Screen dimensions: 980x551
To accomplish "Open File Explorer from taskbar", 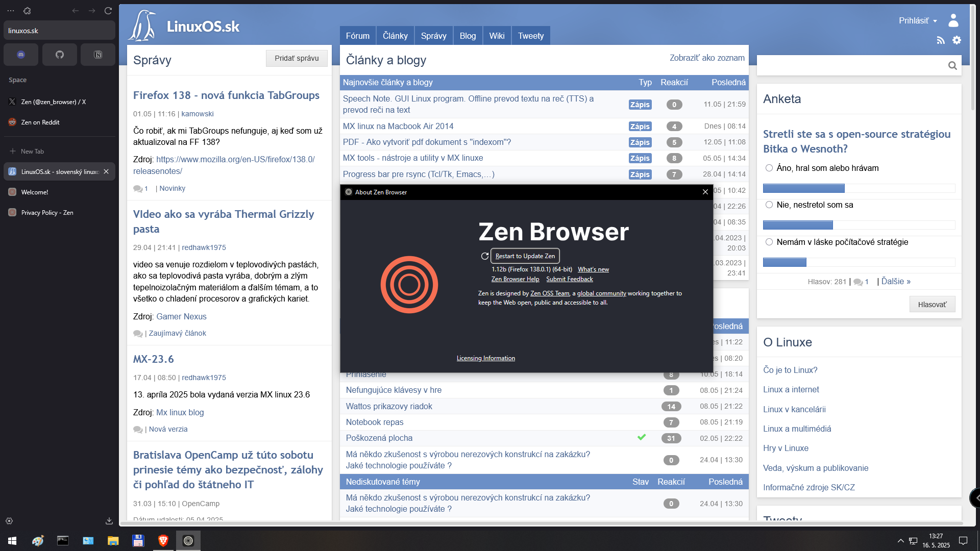I will pyautogui.click(x=113, y=541).
